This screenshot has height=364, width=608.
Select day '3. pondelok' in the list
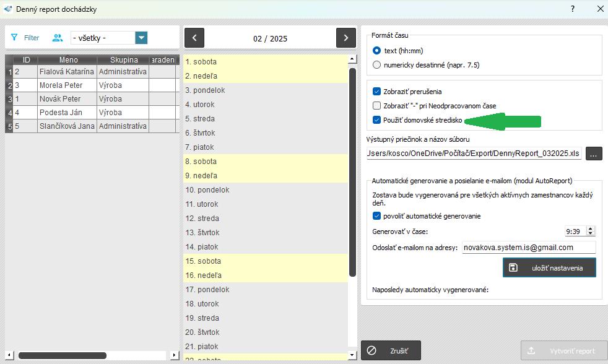coord(205,90)
